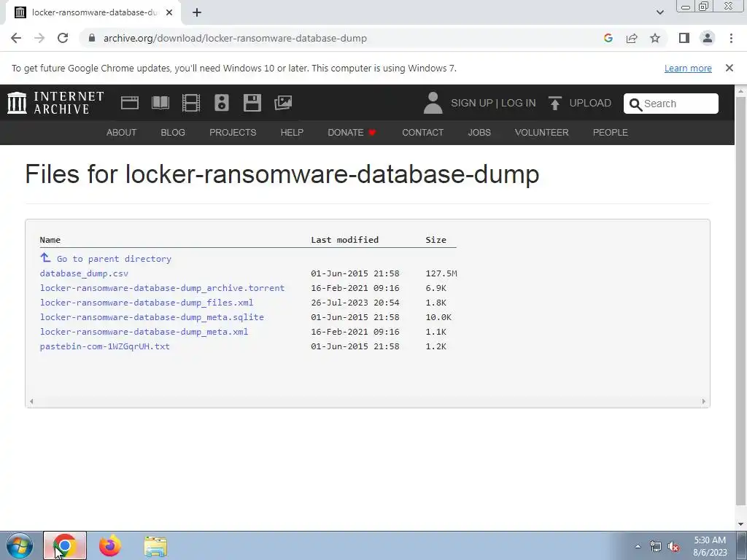Click the site lock icon
This screenshot has height=560, width=747.
92,38
